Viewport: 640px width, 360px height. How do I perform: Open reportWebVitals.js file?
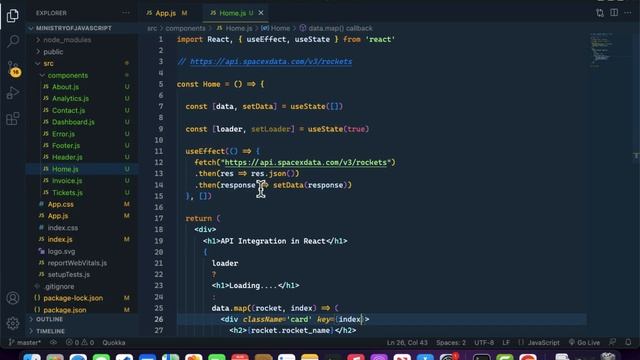click(x=77, y=263)
